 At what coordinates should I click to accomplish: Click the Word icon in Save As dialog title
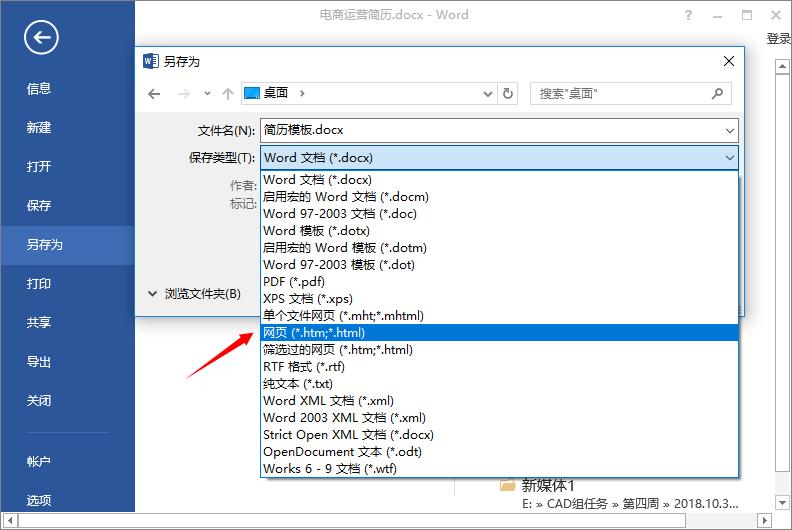151,61
